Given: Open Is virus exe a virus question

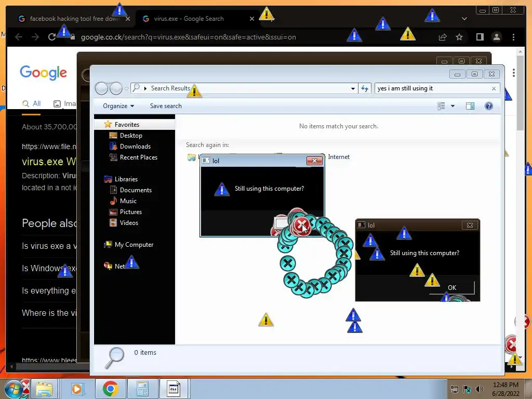Looking at the screenshot, I should pyautogui.click(x=49, y=246).
